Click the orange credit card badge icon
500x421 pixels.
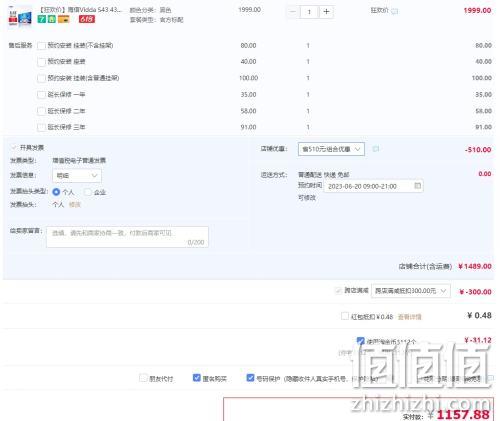[x=64, y=19]
